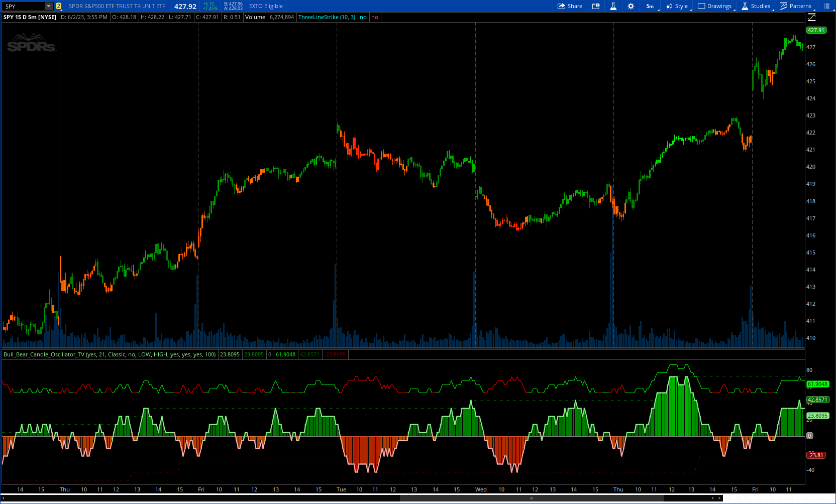Click the SPY symbol input field

pyautogui.click(x=24, y=6)
